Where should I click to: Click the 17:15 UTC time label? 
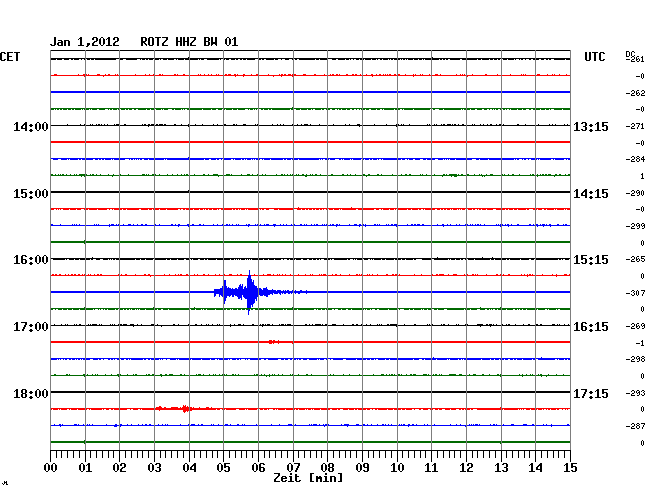coord(591,393)
